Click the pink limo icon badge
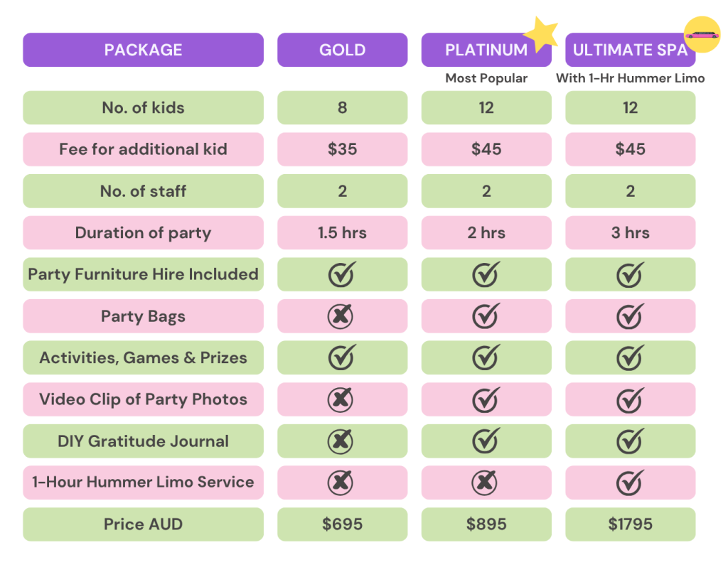Image resolution: width=728 pixels, height=582 pixels. pyautogui.click(x=702, y=34)
